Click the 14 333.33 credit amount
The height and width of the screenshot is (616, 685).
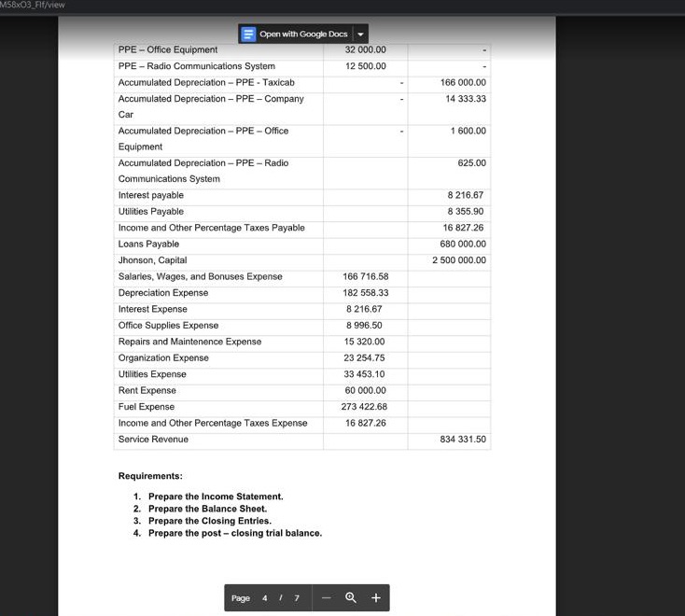[x=466, y=99]
